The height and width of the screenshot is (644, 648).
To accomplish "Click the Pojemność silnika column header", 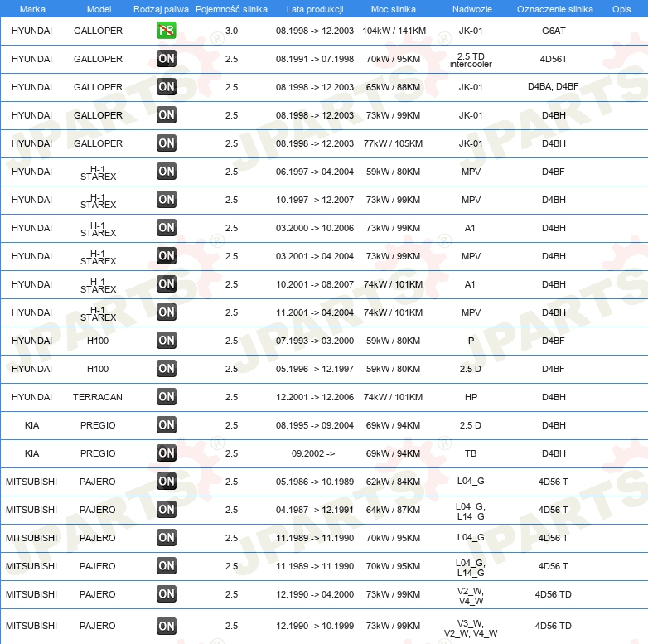I will coord(231,9).
